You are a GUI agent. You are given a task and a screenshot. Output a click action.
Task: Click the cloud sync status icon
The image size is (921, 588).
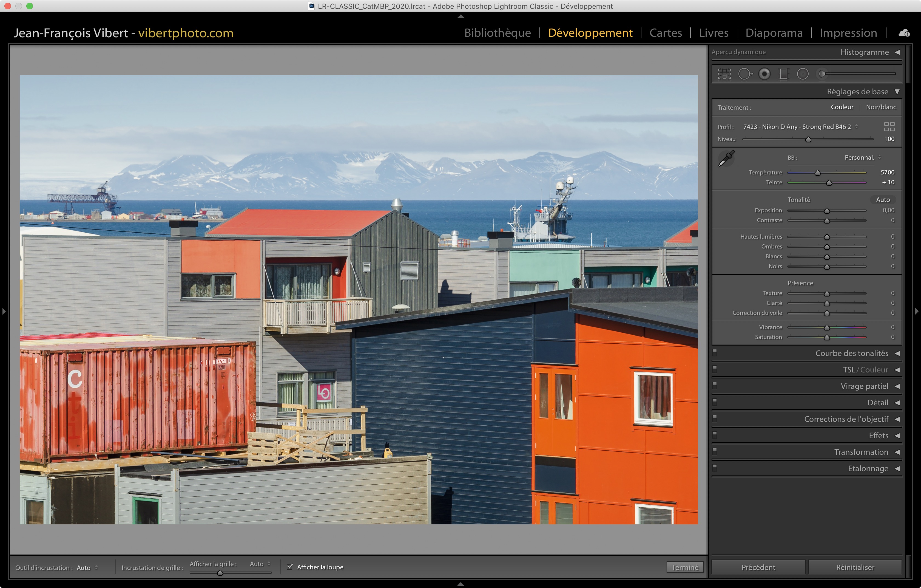(904, 33)
